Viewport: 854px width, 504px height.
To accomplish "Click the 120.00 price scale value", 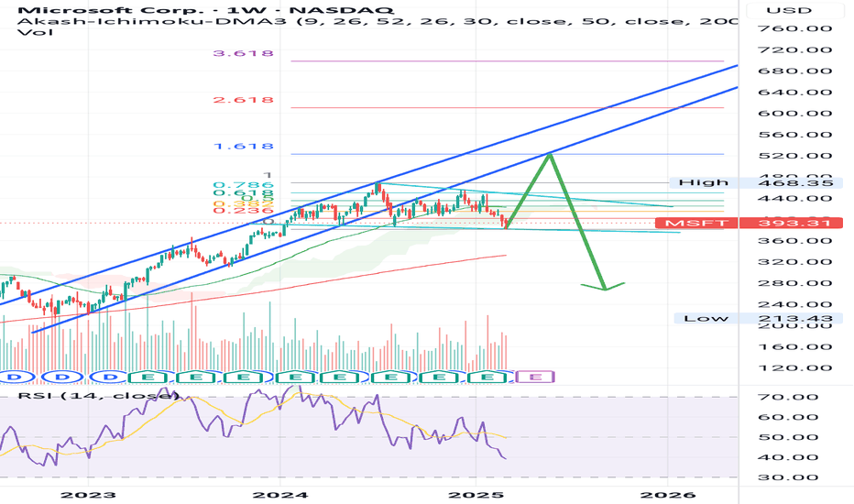I will pyautogui.click(x=794, y=368).
